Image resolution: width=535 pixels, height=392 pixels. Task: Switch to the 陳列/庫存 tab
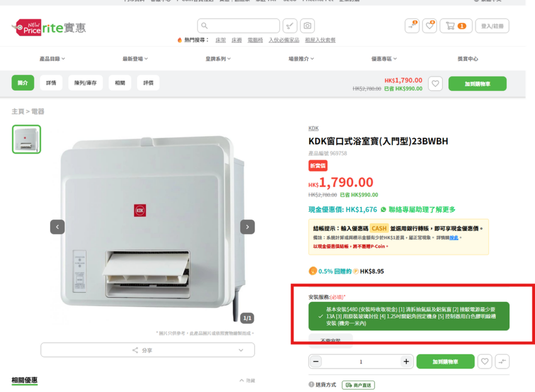(85, 83)
